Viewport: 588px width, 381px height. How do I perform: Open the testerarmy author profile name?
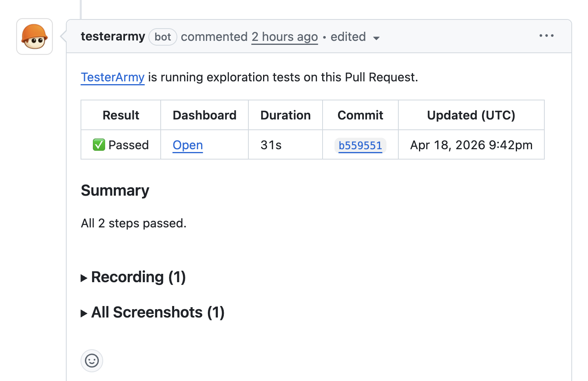pos(113,37)
